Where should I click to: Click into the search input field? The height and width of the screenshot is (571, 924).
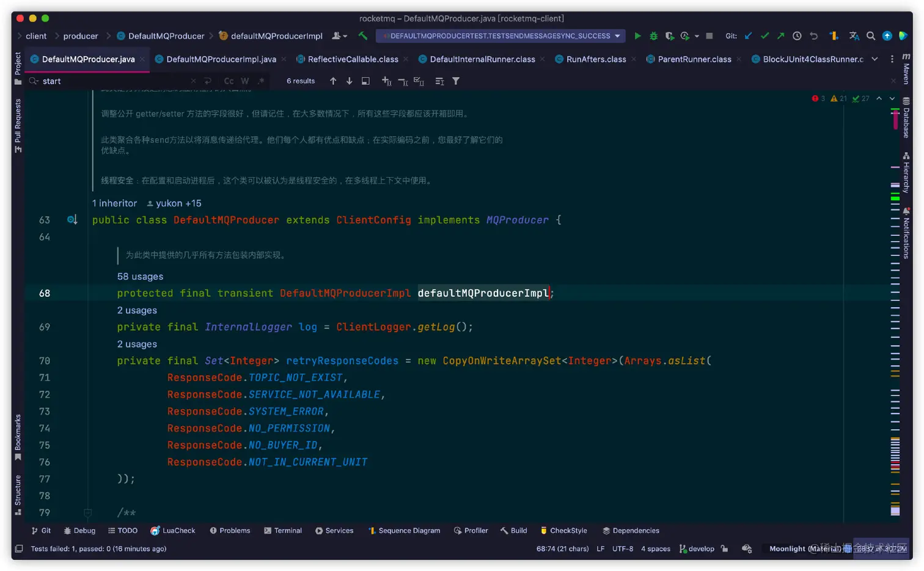113,81
